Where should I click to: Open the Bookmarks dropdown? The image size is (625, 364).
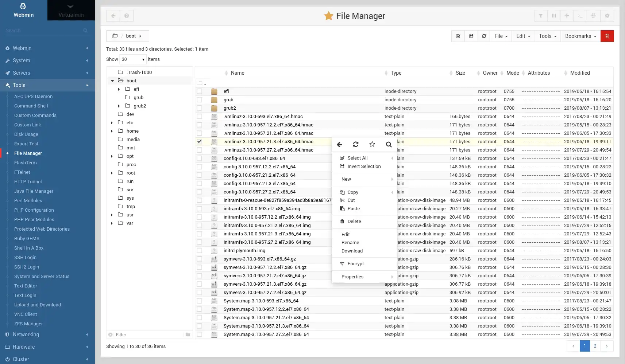pyautogui.click(x=580, y=36)
